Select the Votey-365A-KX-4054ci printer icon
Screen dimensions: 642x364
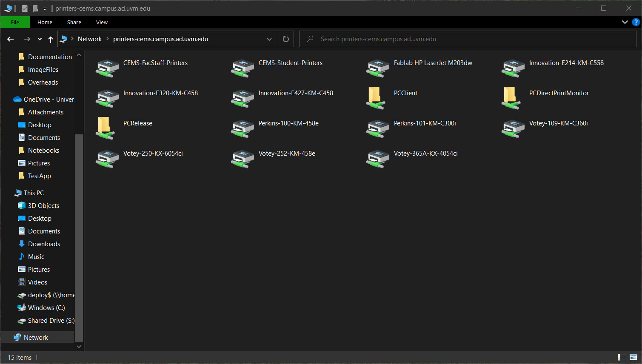378,159
